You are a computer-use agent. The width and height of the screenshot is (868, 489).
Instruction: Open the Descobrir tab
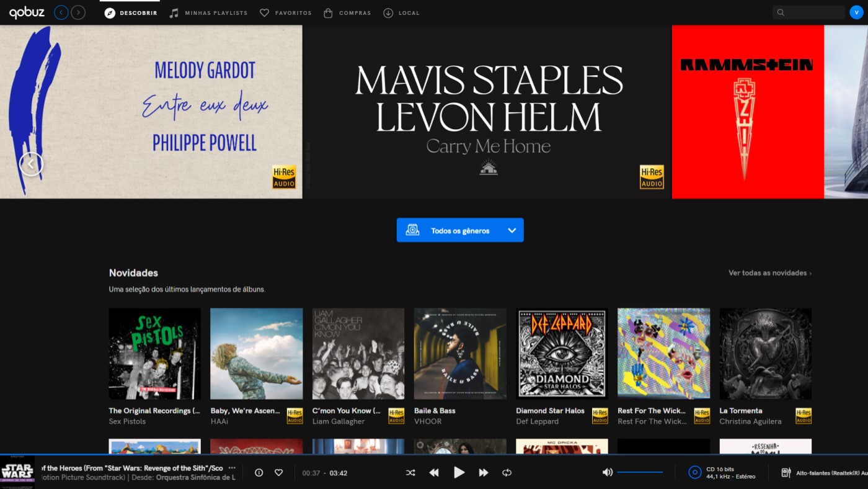[x=131, y=12]
